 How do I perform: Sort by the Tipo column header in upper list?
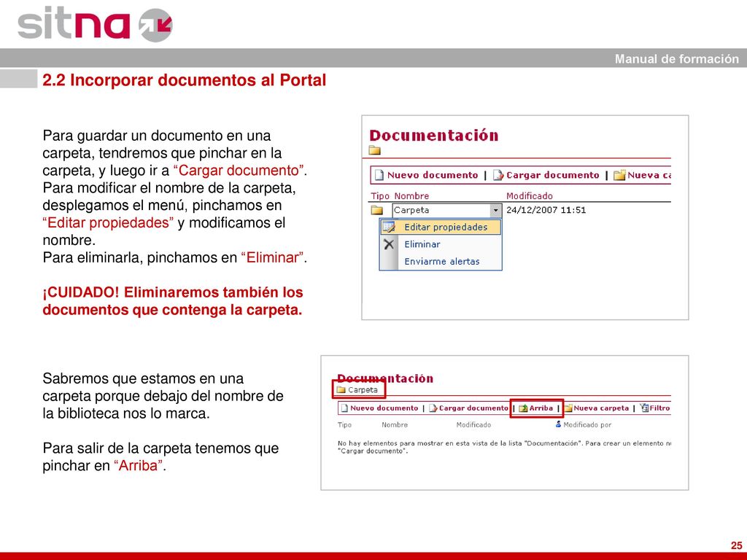379,195
